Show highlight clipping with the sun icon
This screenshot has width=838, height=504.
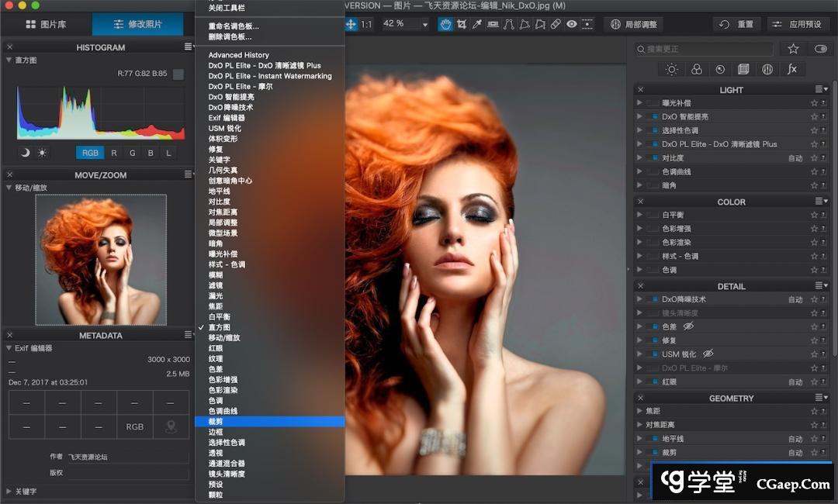42,153
